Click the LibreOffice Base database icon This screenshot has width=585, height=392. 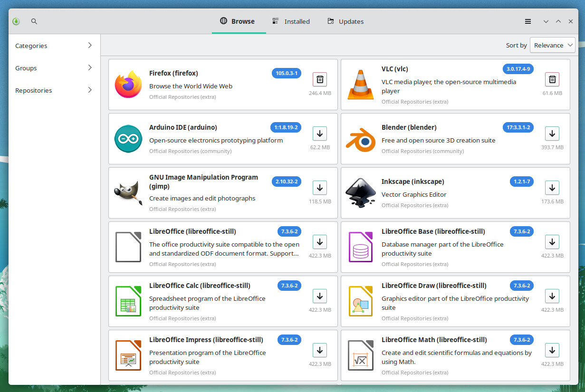361,247
